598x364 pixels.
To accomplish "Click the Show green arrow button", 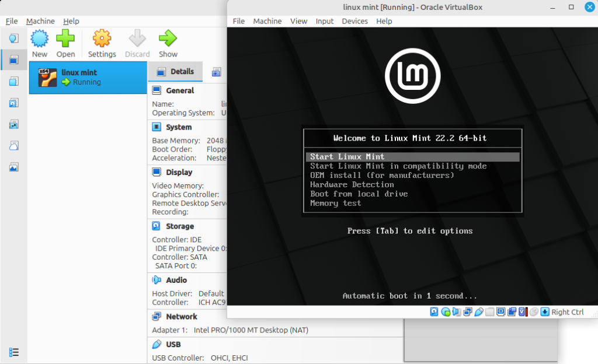I will (x=168, y=40).
